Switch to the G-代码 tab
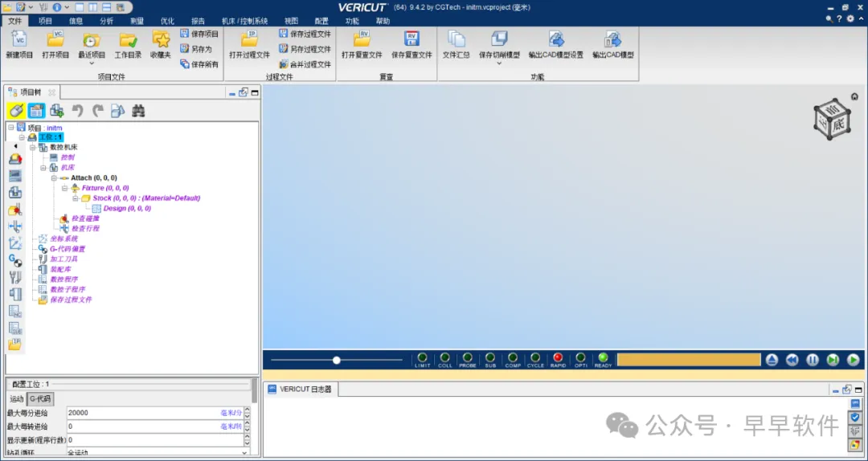The width and height of the screenshot is (868, 461). 40,398
